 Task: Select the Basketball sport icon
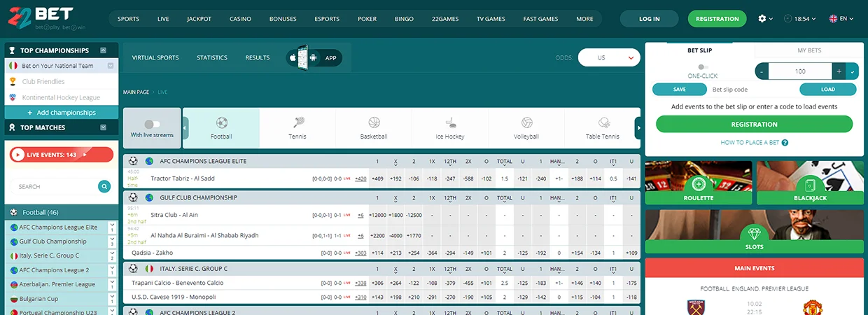point(374,127)
